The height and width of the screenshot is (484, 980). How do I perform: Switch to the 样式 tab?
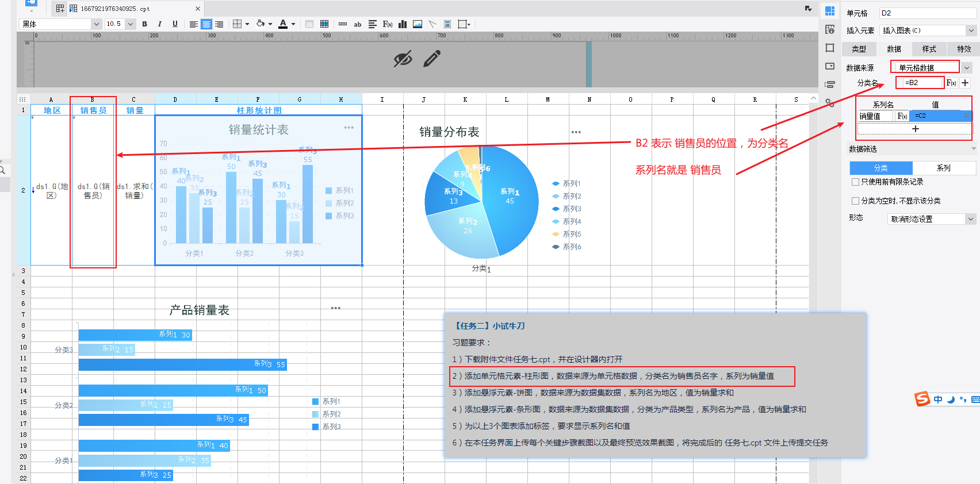pos(929,49)
